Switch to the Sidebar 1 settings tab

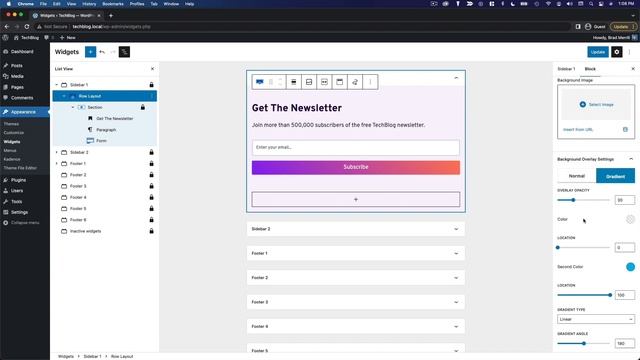(x=566, y=69)
